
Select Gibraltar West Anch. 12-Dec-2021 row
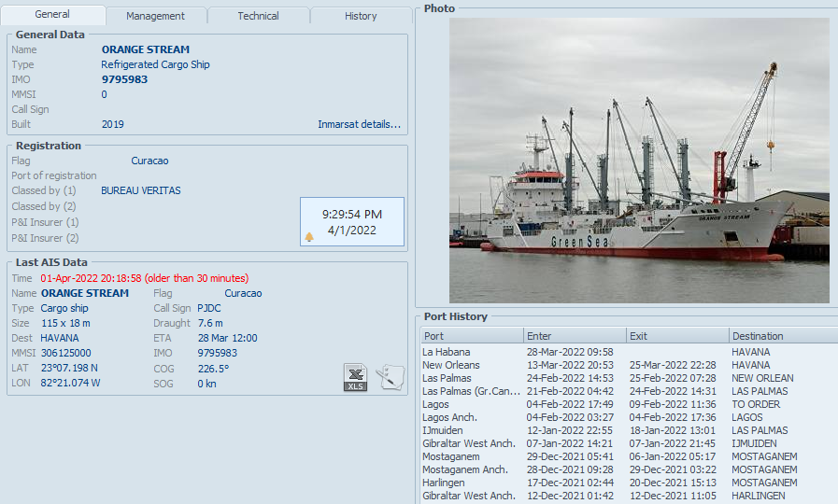pyautogui.click(x=629, y=496)
